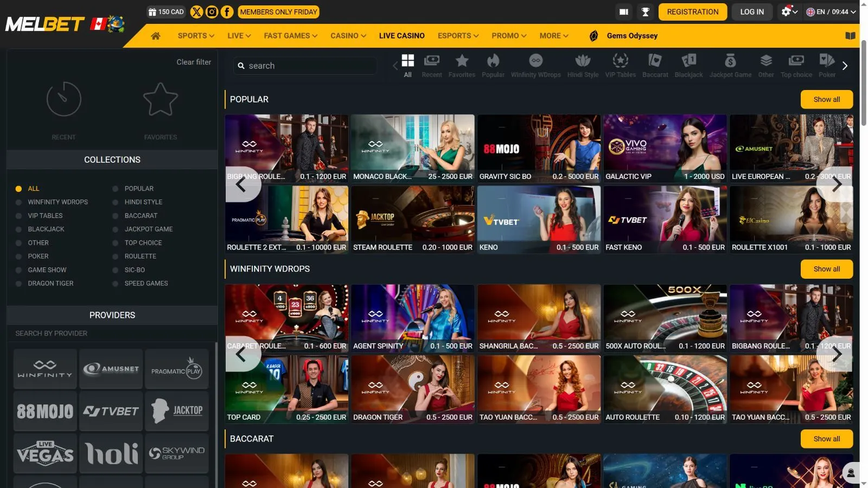Select the ROULETTE collection option

[x=135, y=256]
